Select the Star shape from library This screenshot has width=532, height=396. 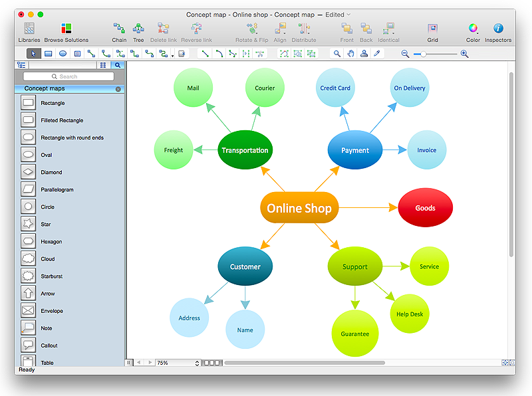tap(28, 225)
